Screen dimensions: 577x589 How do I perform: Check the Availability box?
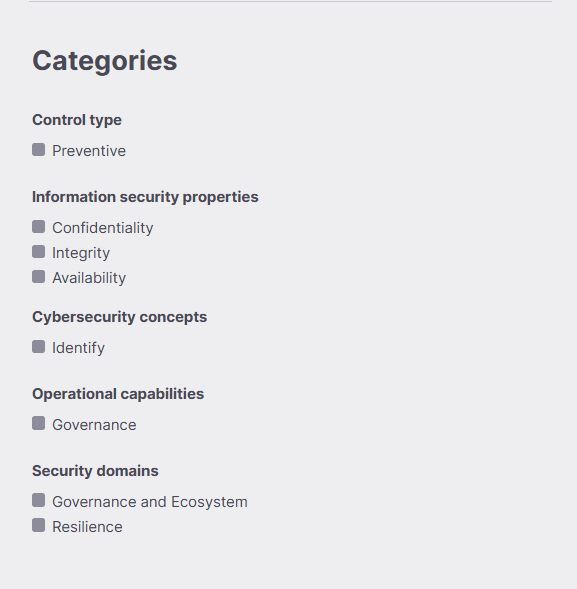(x=39, y=276)
